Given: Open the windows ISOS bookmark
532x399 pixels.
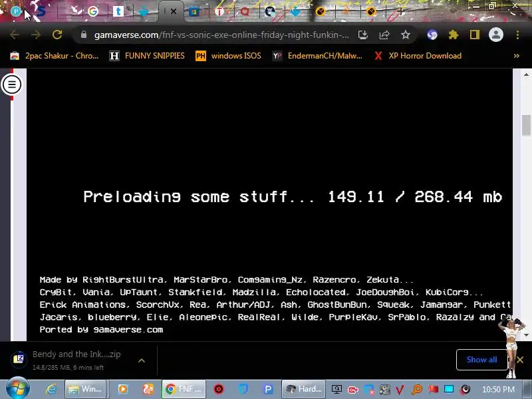Looking at the screenshot, I should (228, 56).
